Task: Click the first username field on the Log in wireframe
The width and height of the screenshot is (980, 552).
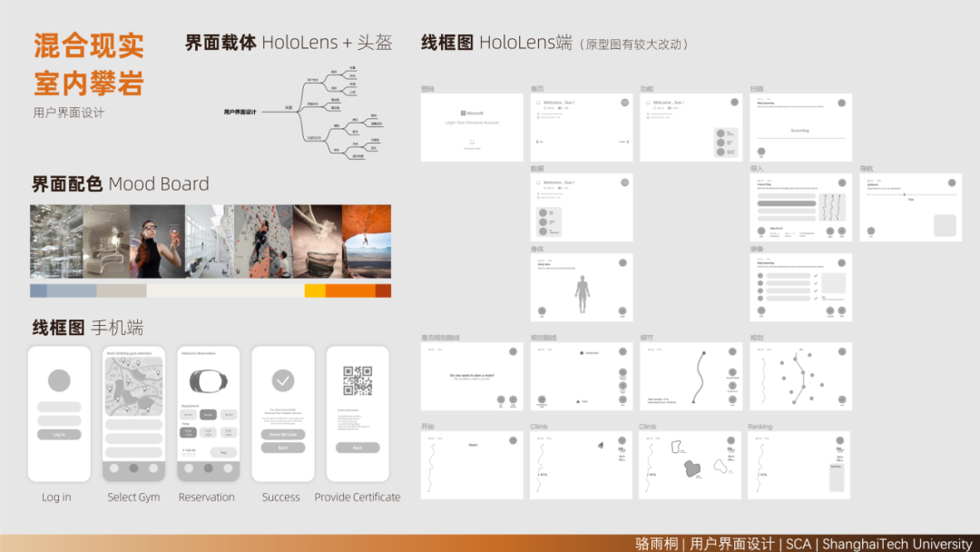Action: point(59,407)
